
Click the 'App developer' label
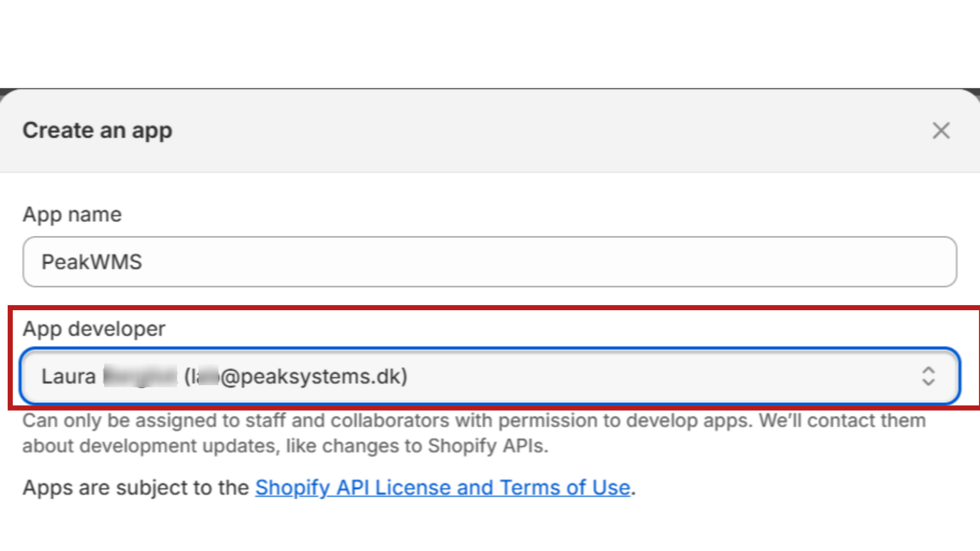coord(94,329)
